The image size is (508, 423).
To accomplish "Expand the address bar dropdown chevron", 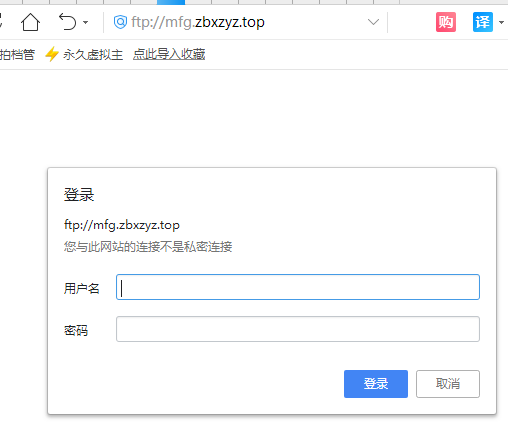I will click(x=373, y=22).
